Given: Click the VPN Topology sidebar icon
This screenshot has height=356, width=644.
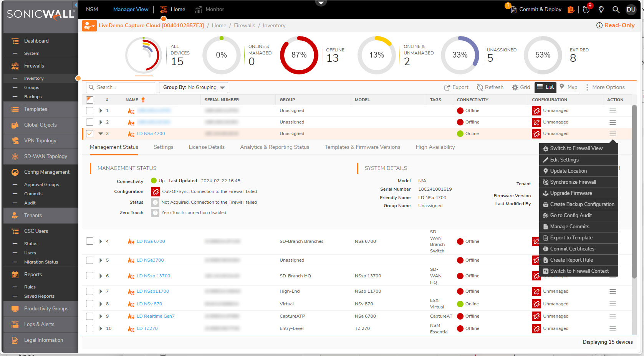Looking at the screenshot, I should click(x=15, y=141).
